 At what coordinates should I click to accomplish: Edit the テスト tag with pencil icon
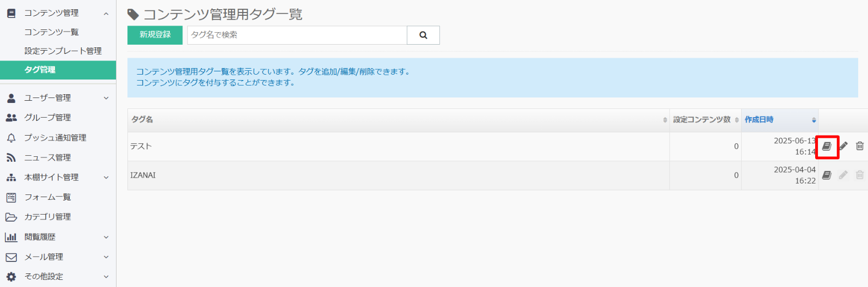843,146
